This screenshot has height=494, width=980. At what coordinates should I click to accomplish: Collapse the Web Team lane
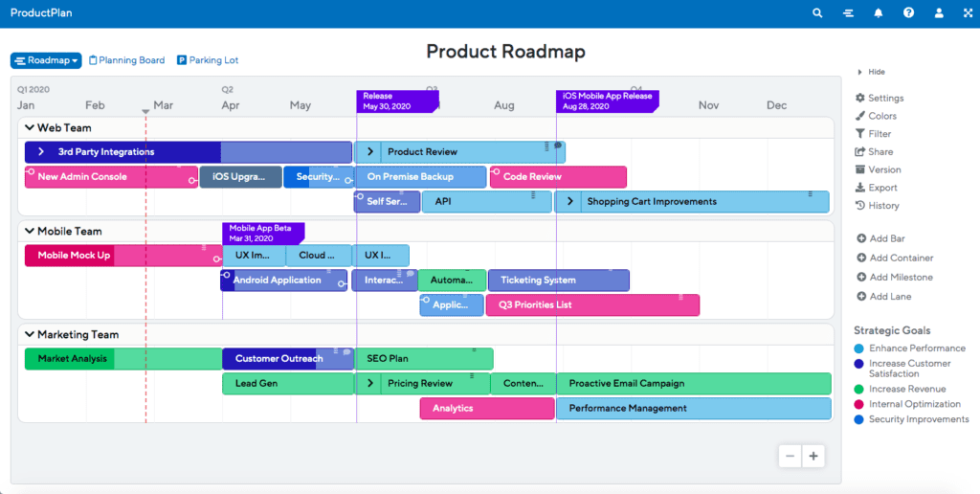click(x=29, y=128)
